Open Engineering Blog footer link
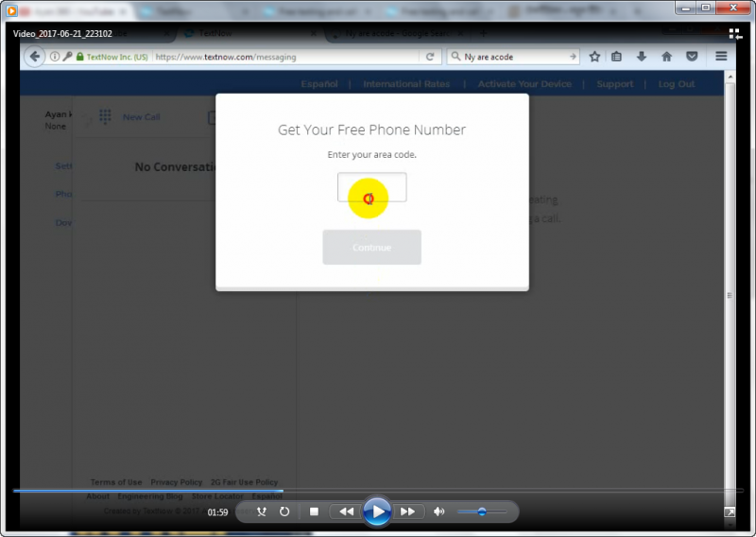The height and width of the screenshot is (537, 756). 150,496
